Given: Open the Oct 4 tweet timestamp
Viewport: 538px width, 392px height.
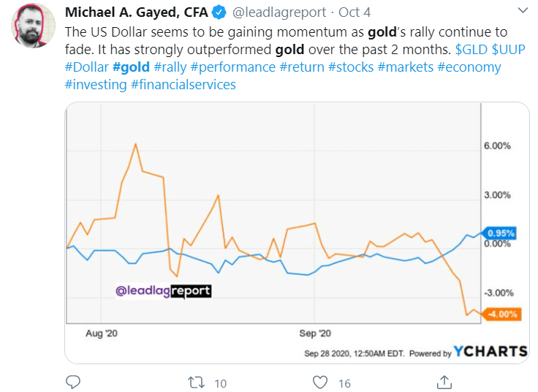Looking at the screenshot, I should point(353,13).
